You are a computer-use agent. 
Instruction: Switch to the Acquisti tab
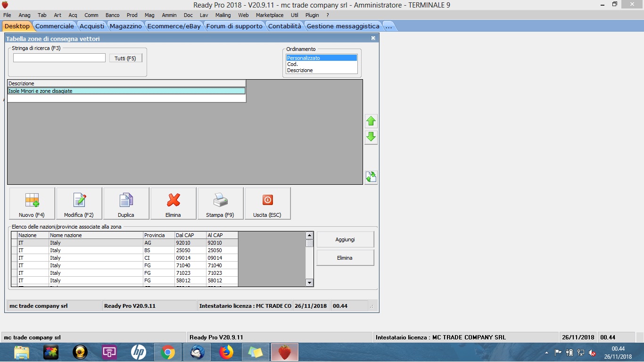click(92, 26)
